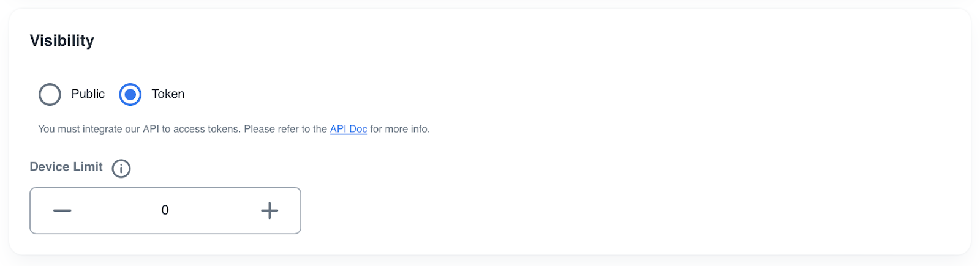Click the blue dot inside Token radio
980x266 pixels.
pyautogui.click(x=130, y=94)
